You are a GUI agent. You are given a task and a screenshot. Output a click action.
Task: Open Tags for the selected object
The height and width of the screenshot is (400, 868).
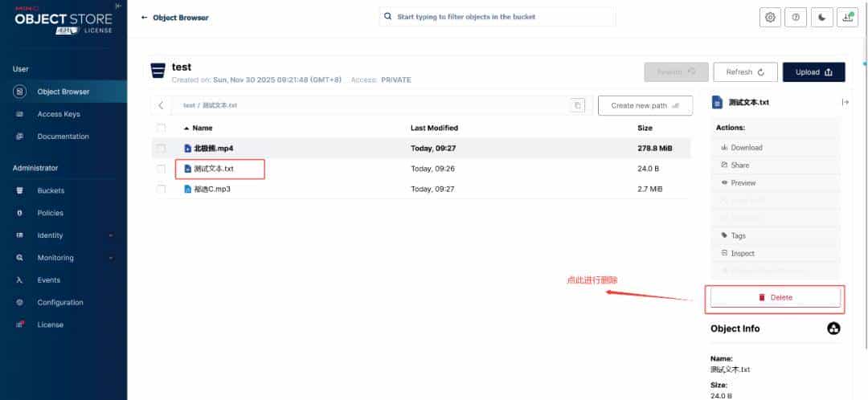tap(775, 235)
